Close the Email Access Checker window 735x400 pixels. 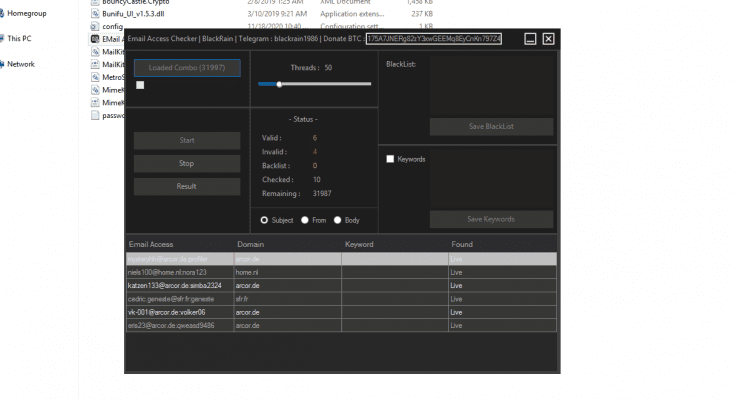[548, 38]
